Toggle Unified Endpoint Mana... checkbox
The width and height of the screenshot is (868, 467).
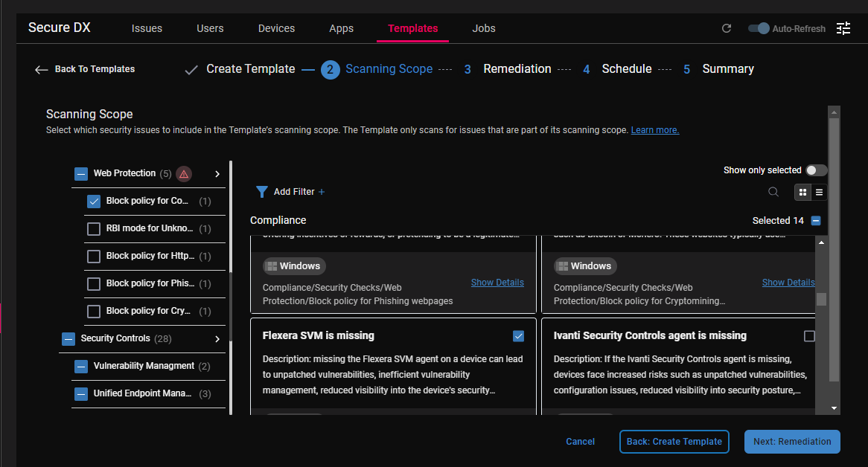(x=81, y=394)
